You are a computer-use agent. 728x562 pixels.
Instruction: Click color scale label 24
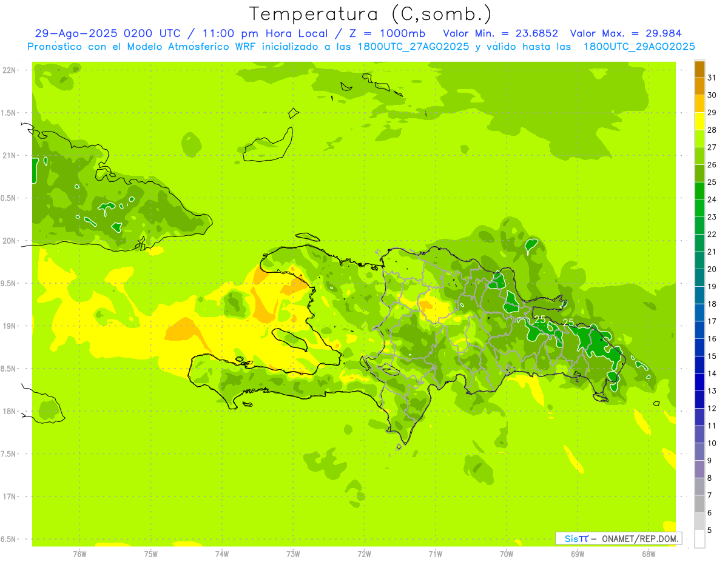[712, 199]
